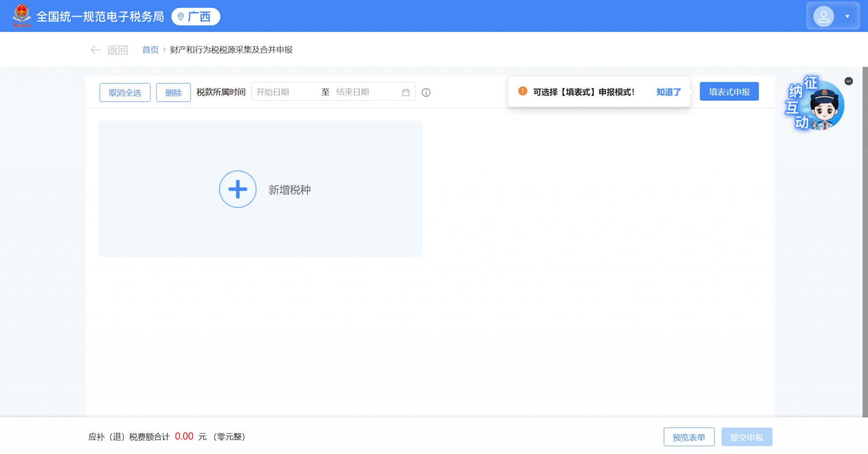Image resolution: width=868 pixels, height=454 pixels.
Task: Open the calendar picker for tax period
Action: coord(406,91)
